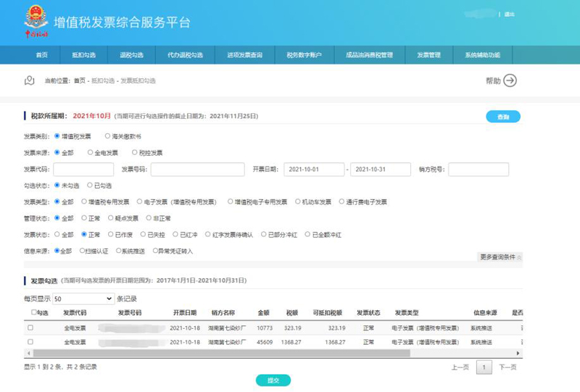Select 已作废 invoice status radio button
This screenshot has height=392, width=580.
tap(112, 235)
